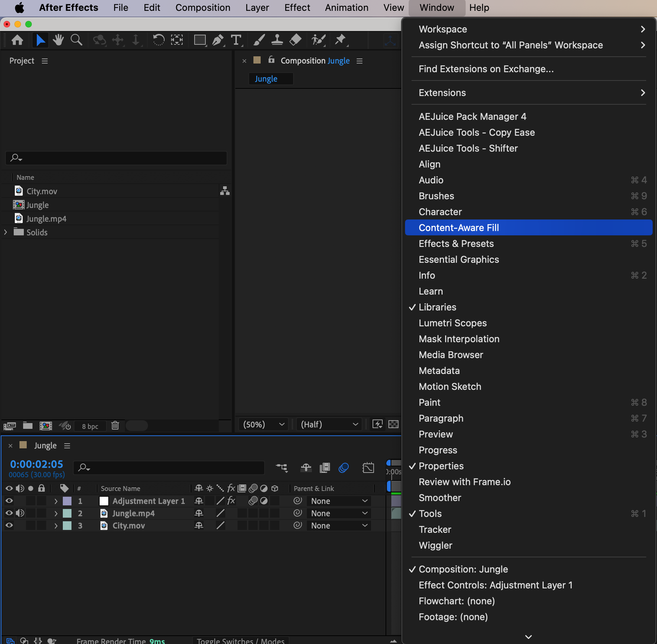Open the Graph Editor in timeline
This screenshot has width=657, height=644.
coord(368,468)
